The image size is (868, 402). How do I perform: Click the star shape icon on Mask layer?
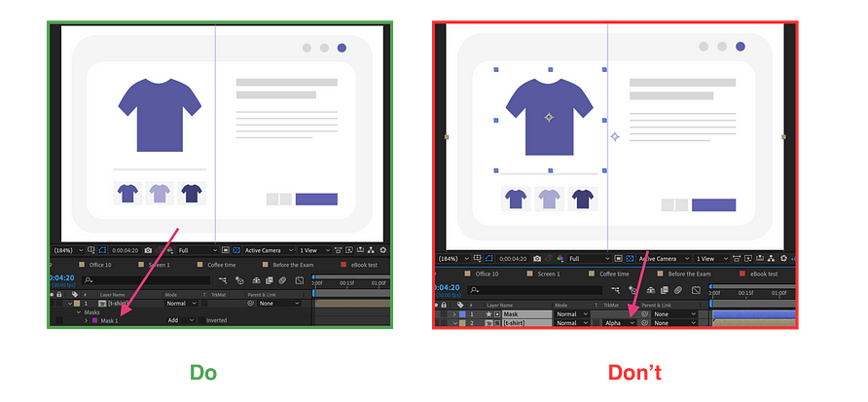[488, 314]
